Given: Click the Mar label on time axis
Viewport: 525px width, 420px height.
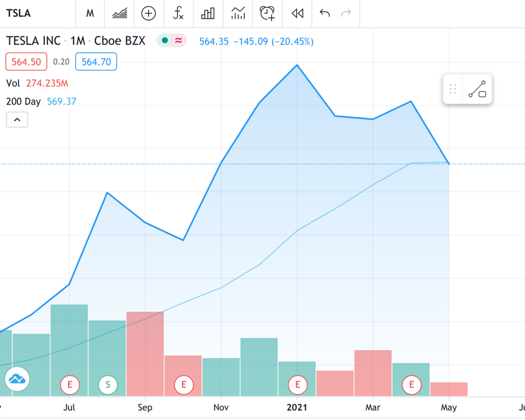Looking at the screenshot, I should pos(373,407).
